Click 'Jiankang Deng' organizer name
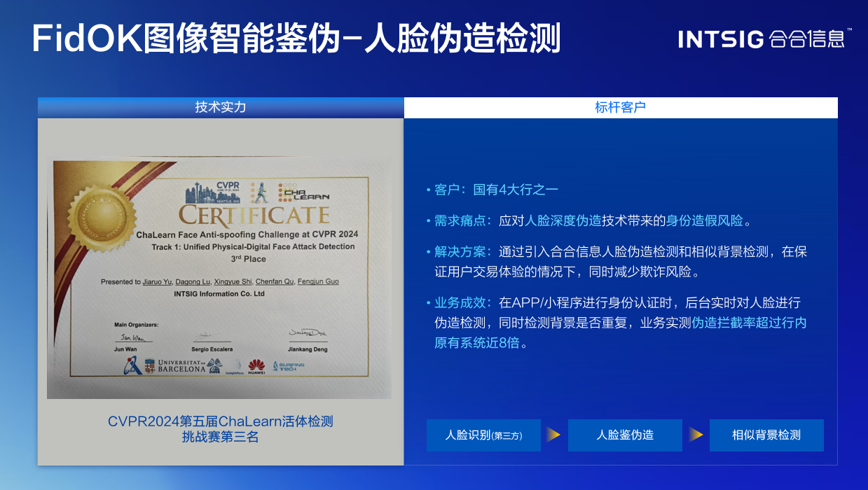Image resolution: width=868 pixels, height=490 pixels. 308,349
